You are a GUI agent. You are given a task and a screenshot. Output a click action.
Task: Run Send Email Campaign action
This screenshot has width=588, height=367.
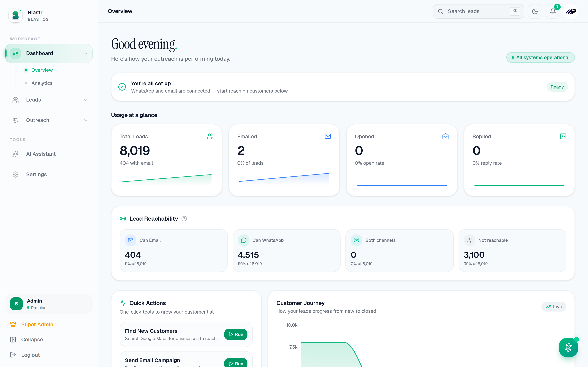pos(236,363)
